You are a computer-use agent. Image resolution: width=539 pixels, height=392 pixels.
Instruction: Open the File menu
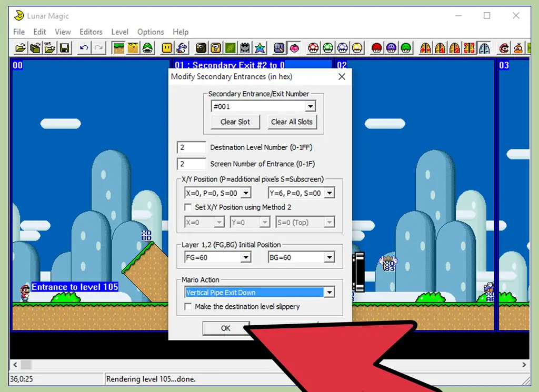[19, 32]
